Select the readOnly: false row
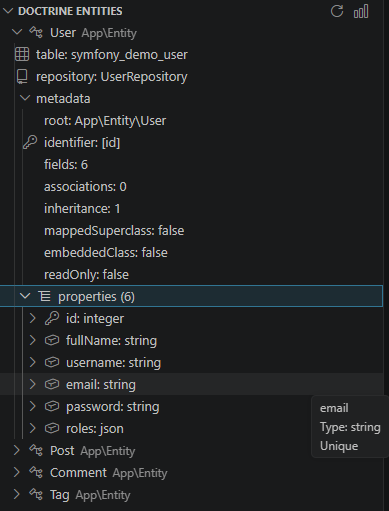Viewport: 389px width, 511px height. coord(86,275)
